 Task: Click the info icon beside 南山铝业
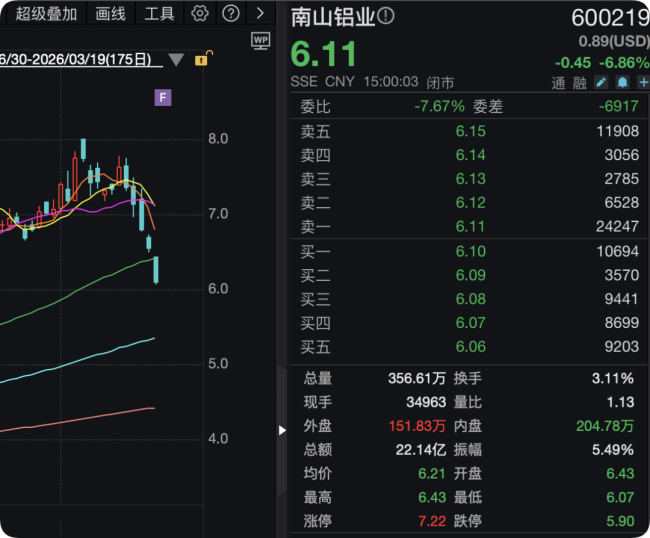(386, 16)
